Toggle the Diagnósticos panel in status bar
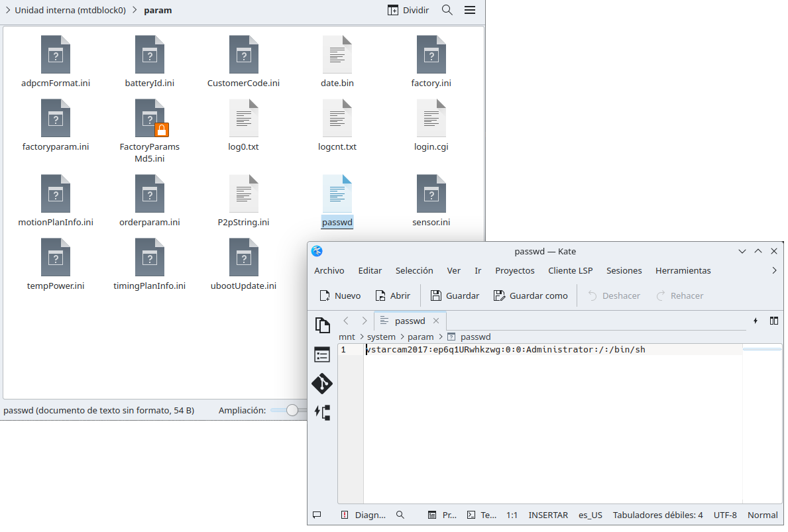This screenshot has height=532, width=788. click(x=363, y=515)
